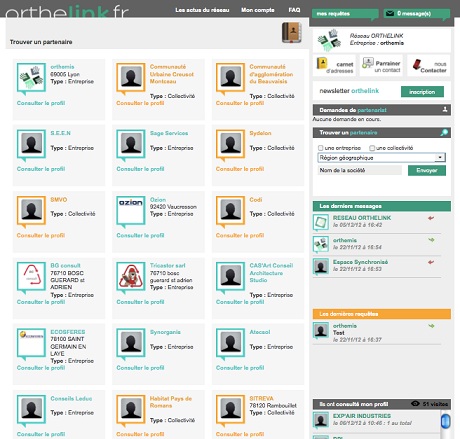Viewport: 460px width, 439px height.
Task: Open the 0 message(s) tab
Action: [417, 14]
